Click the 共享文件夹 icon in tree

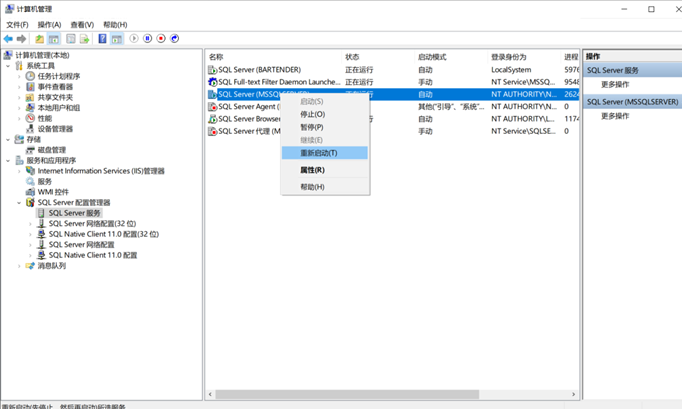tap(30, 97)
